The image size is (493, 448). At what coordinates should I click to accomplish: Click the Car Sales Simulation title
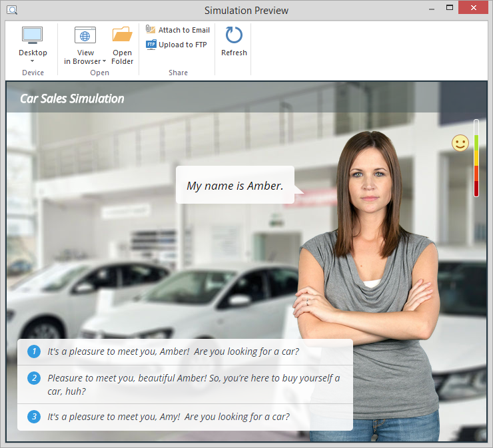[x=72, y=99]
